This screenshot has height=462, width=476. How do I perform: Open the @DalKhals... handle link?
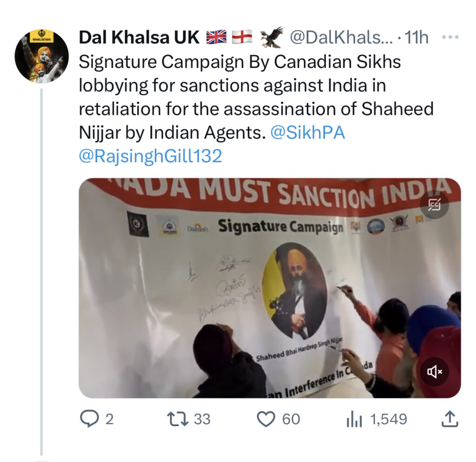click(x=341, y=38)
